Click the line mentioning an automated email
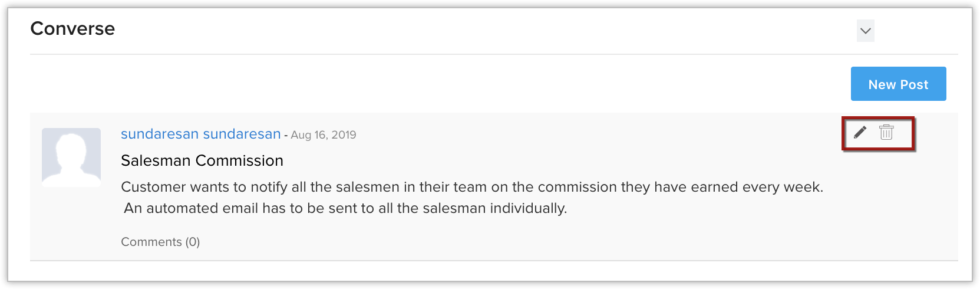Viewport: 980px width, 289px height. [345, 208]
